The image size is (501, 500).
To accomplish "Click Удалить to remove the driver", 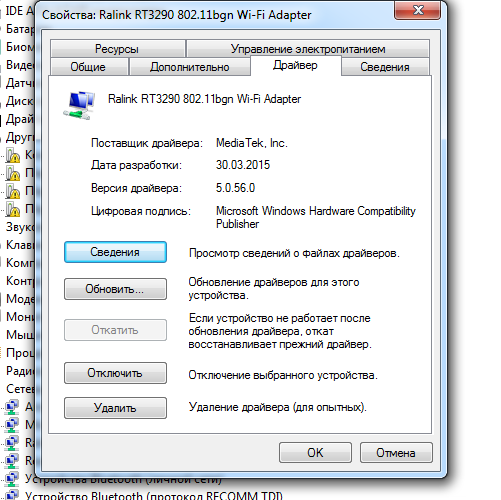I will point(115,408).
